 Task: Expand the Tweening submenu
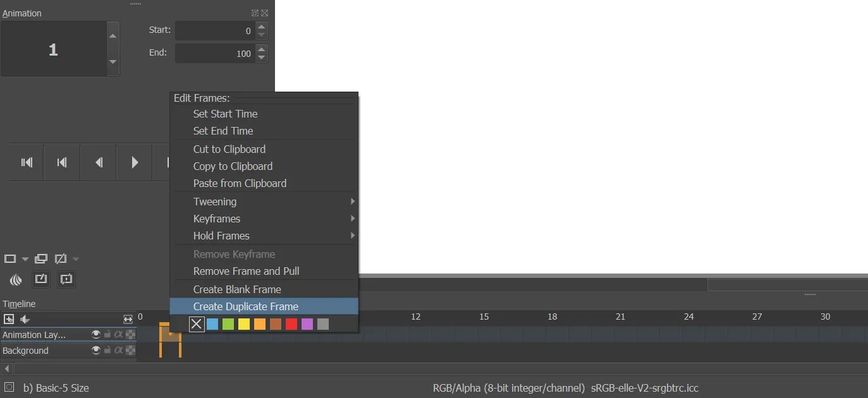click(264, 202)
